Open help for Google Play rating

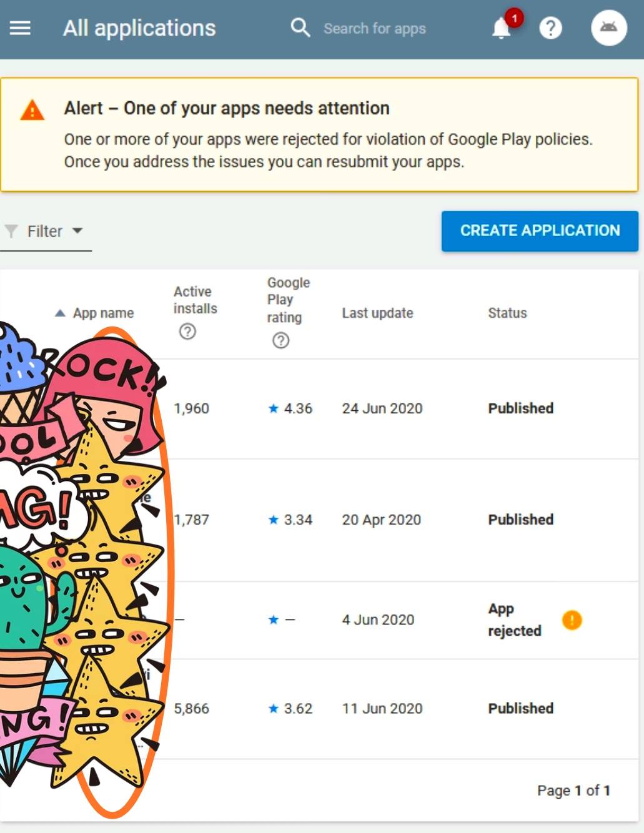pyautogui.click(x=280, y=340)
